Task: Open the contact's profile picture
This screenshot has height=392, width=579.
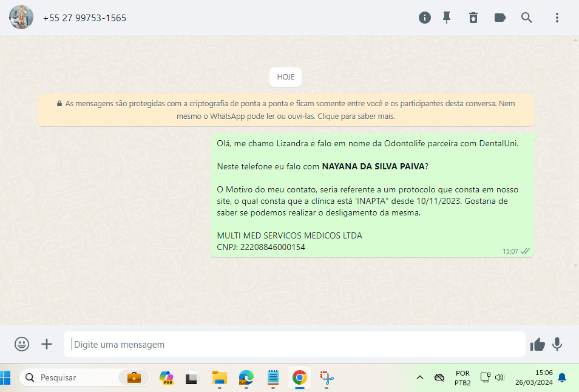Action: tap(21, 18)
